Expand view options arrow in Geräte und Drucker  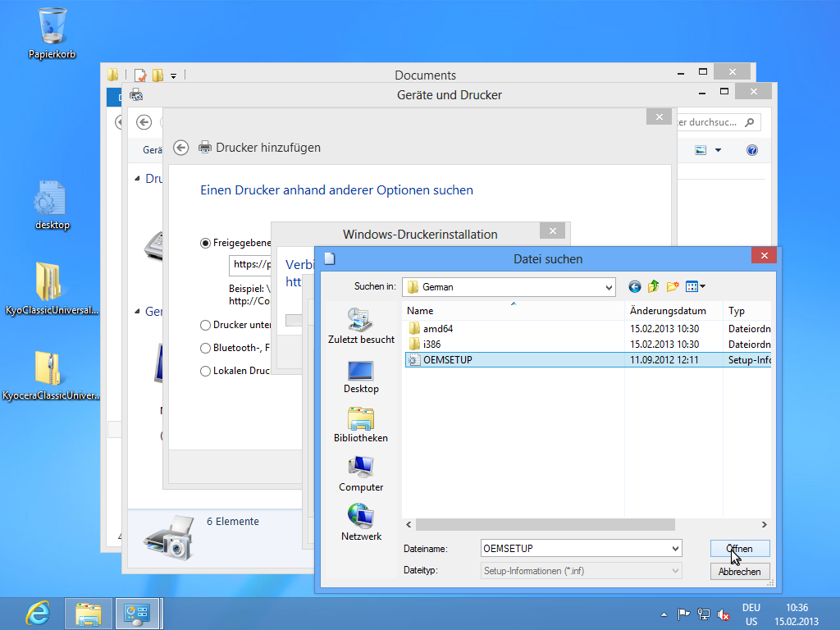(719, 150)
